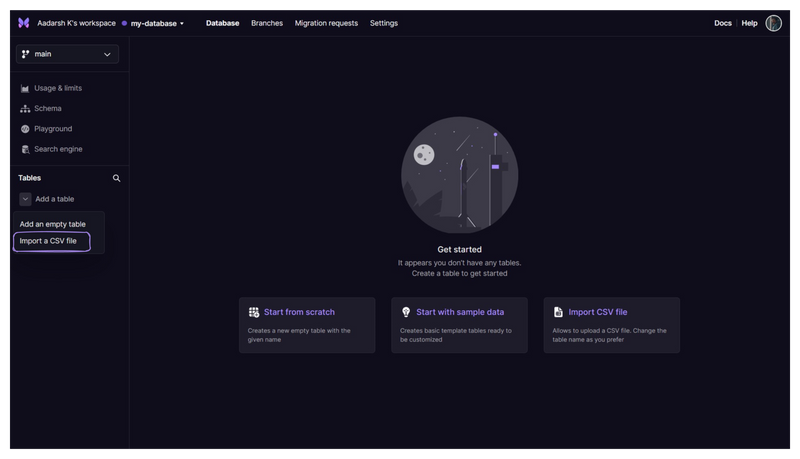
Task: Go to the Settings tab
Action: point(384,23)
